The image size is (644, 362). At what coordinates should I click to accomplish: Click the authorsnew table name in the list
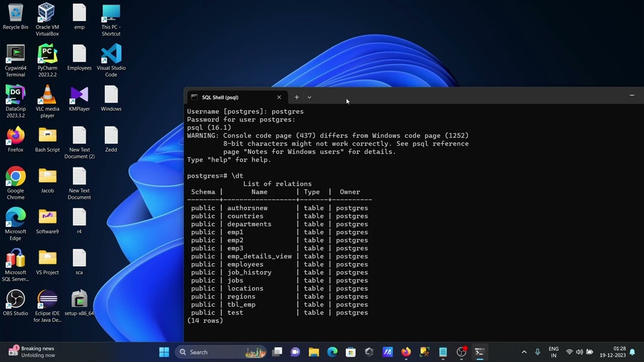[x=247, y=208]
